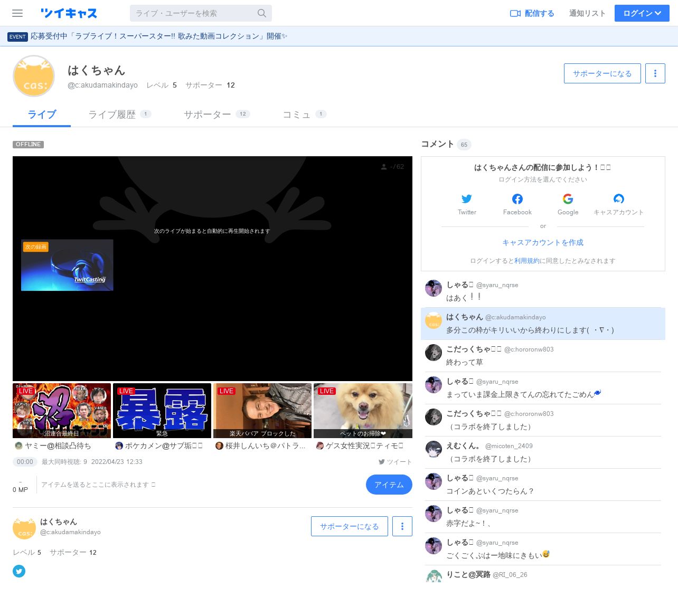Image resolution: width=678 pixels, height=616 pixels.
Task: Click the top サポーターになる button
Action: pyautogui.click(x=602, y=73)
